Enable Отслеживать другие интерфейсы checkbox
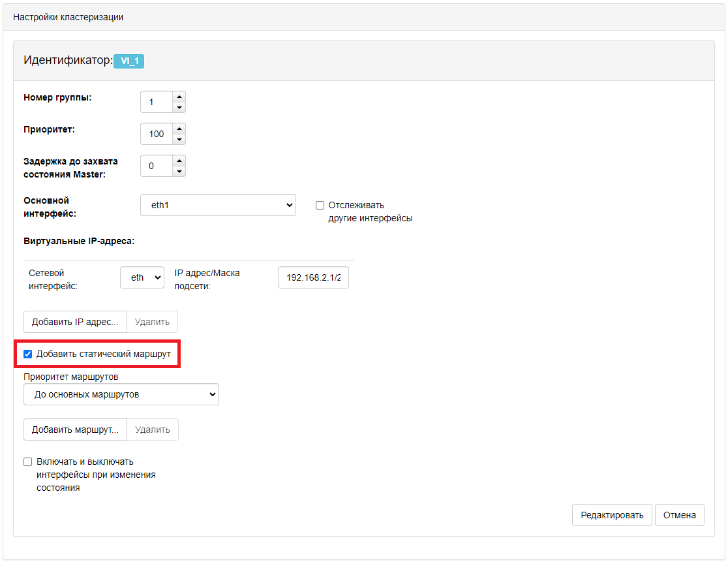The height and width of the screenshot is (562, 728). click(320, 205)
